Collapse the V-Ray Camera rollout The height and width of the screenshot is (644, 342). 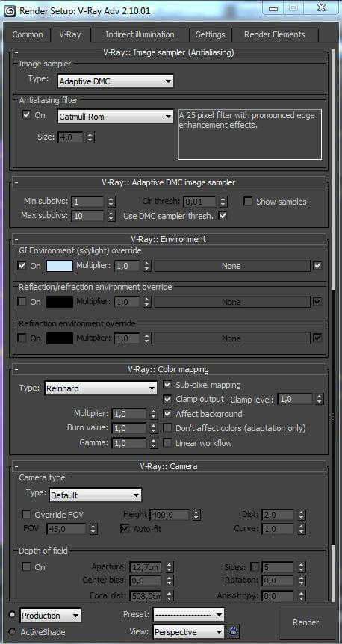(x=16, y=466)
